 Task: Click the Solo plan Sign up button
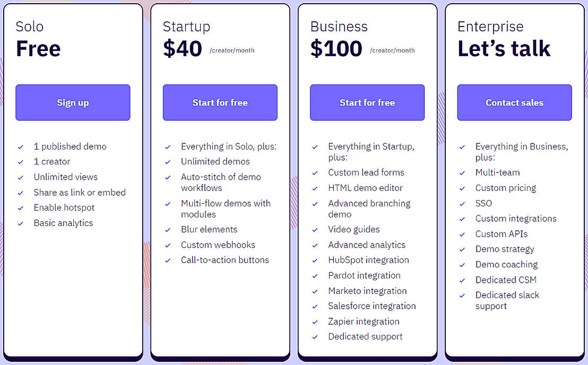73,102
